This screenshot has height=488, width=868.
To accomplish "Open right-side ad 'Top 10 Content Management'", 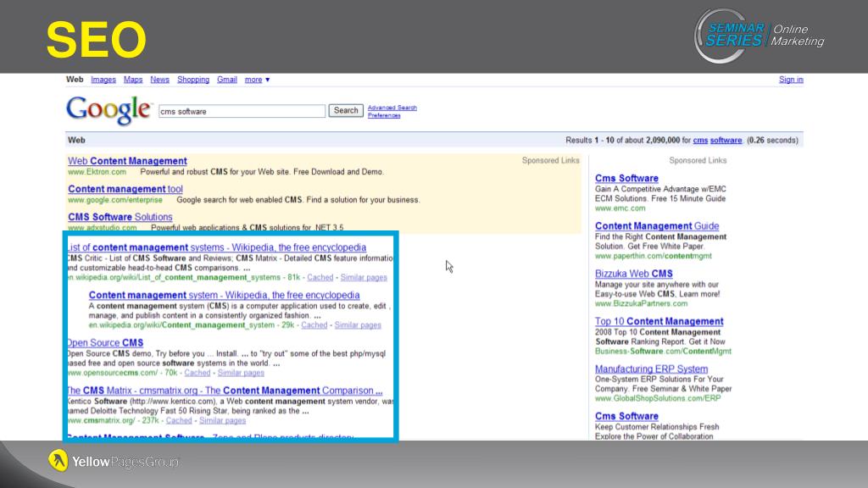I will click(659, 321).
